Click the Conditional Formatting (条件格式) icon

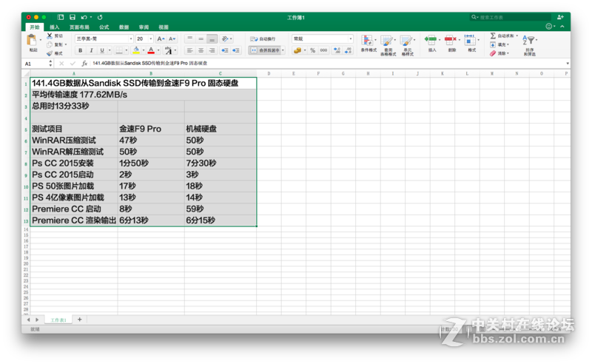pyautogui.click(x=368, y=40)
